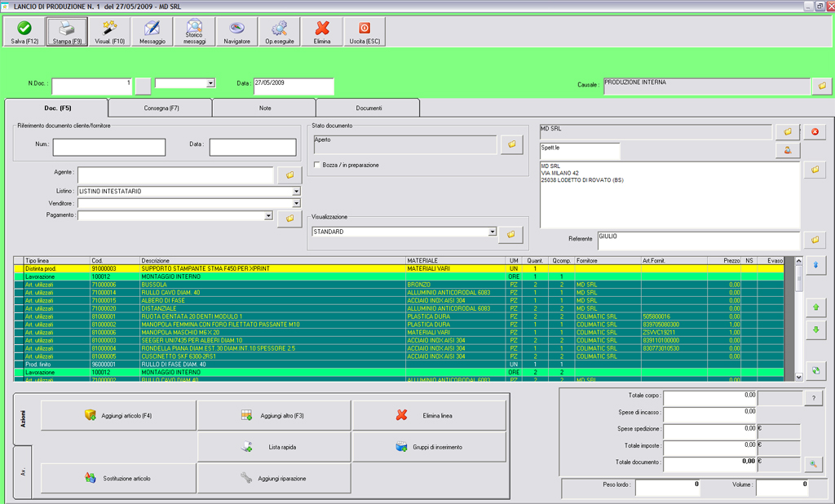Click the Fornitore column header

607,261
